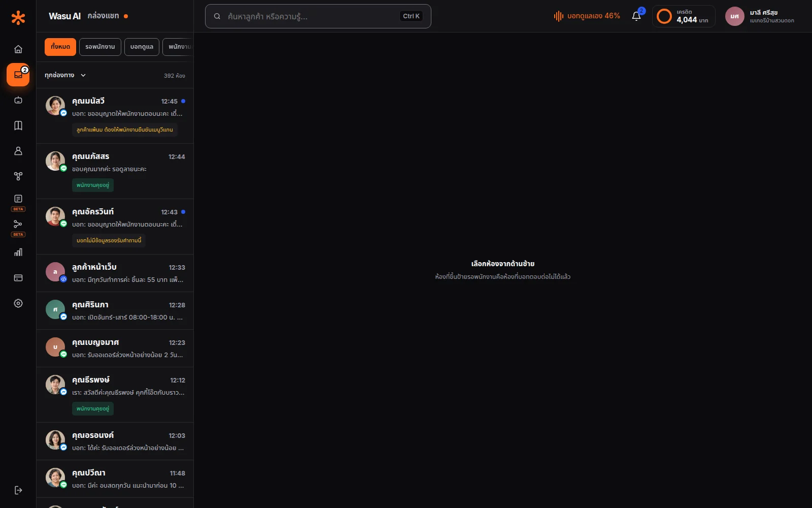
Task: Click the customer search field
Action: pos(318,16)
